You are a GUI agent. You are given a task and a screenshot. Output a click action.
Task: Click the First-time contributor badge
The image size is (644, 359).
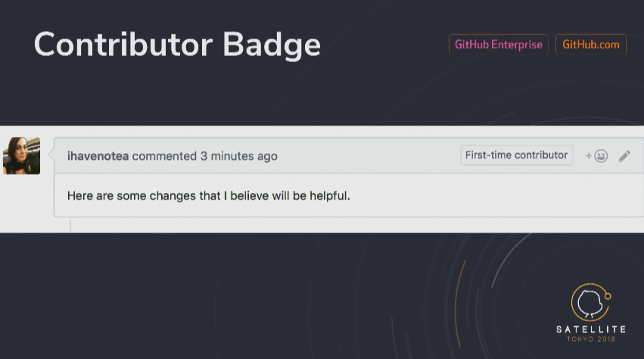point(516,155)
